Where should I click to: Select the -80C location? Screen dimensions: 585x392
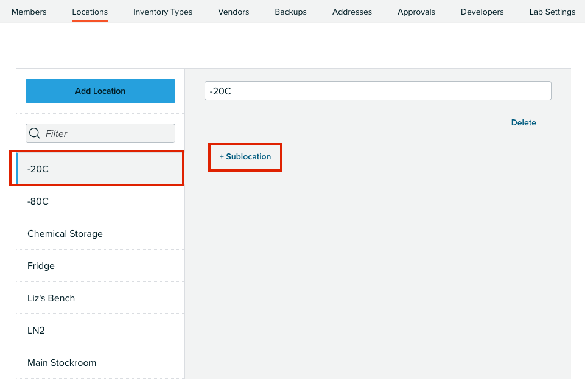pyautogui.click(x=100, y=201)
